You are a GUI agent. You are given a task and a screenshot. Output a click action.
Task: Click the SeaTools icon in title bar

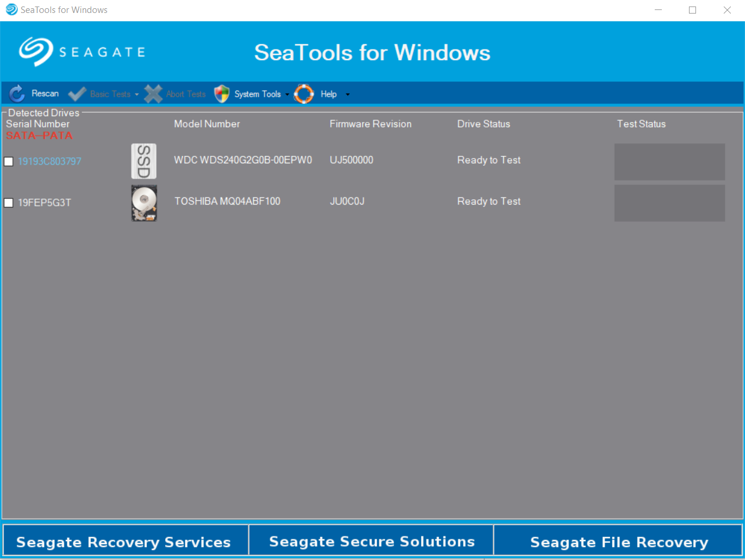(x=11, y=10)
